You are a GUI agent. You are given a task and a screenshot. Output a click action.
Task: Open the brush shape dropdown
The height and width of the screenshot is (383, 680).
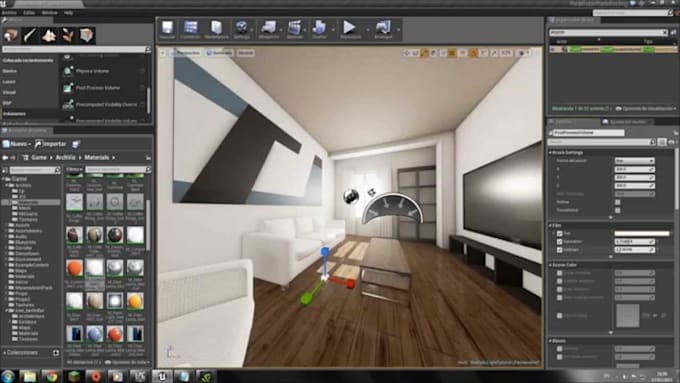coord(634,160)
